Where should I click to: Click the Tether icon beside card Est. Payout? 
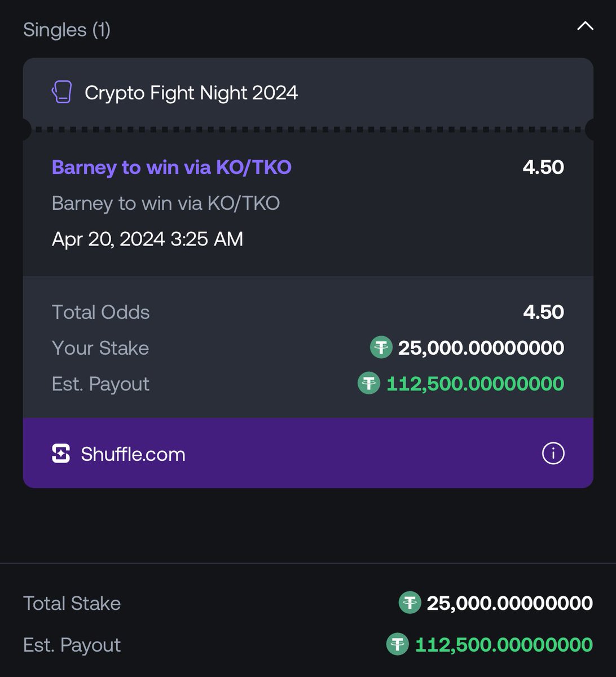click(x=369, y=384)
